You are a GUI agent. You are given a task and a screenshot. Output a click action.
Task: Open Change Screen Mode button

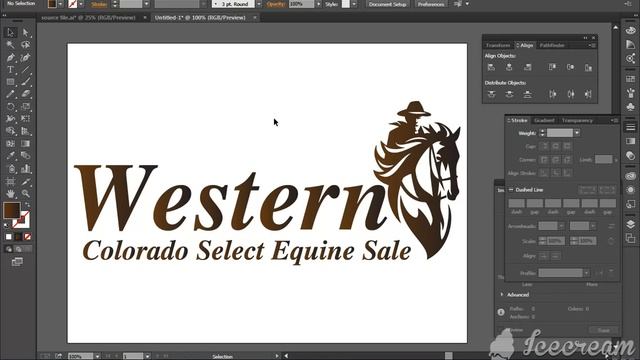17,262
